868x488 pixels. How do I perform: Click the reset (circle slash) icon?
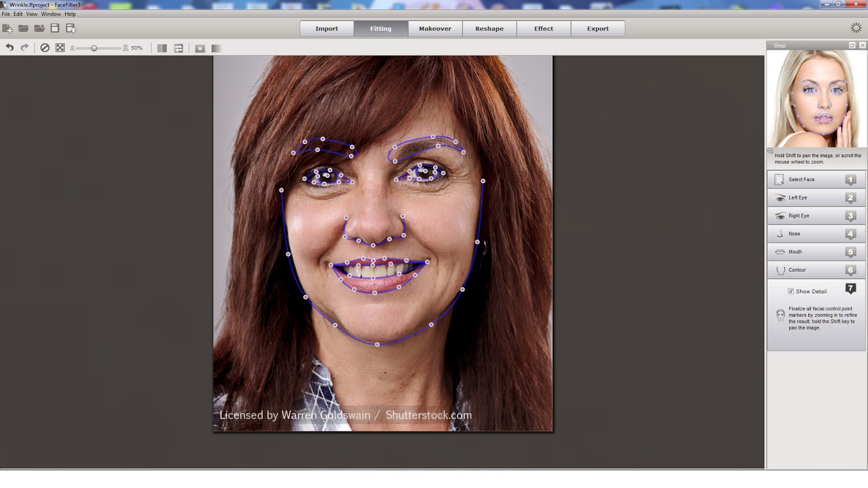pos(45,48)
